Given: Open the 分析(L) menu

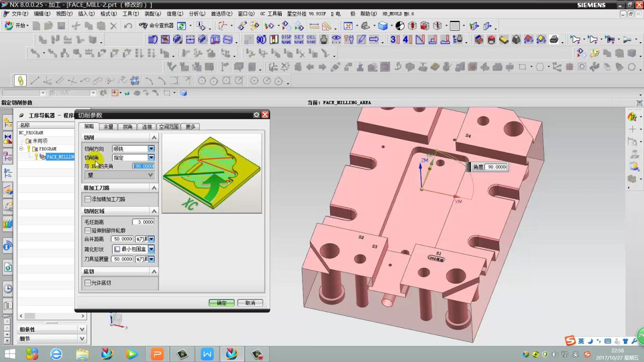Looking at the screenshot, I should pos(197,14).
